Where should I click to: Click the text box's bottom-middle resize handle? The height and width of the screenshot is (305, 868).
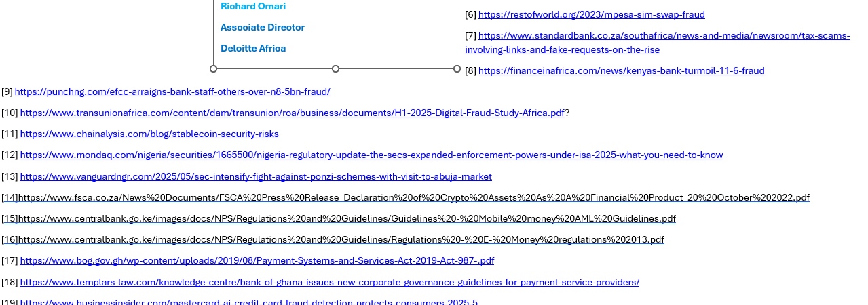pos(335,69)
